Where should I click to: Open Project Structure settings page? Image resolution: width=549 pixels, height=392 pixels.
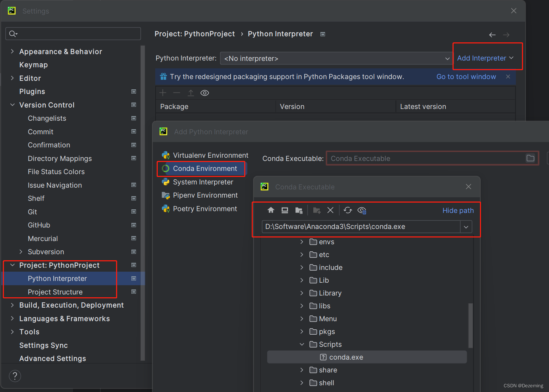[55, 292]
